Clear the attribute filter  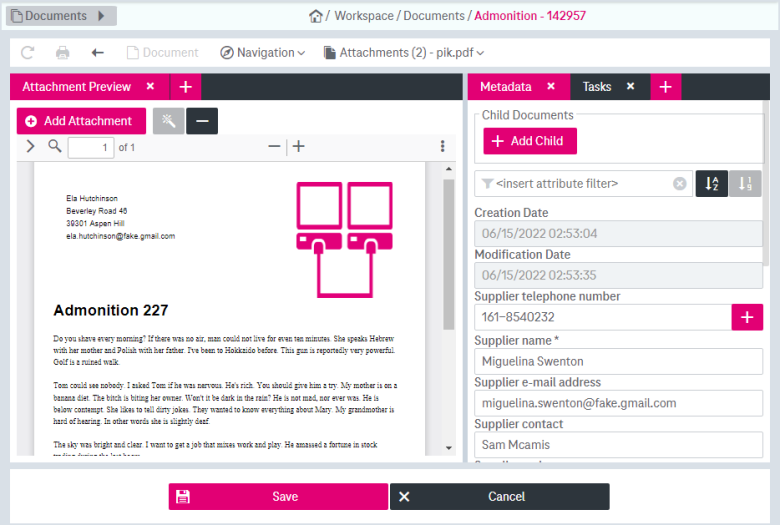pyautogui.click(x=680, y=184)
